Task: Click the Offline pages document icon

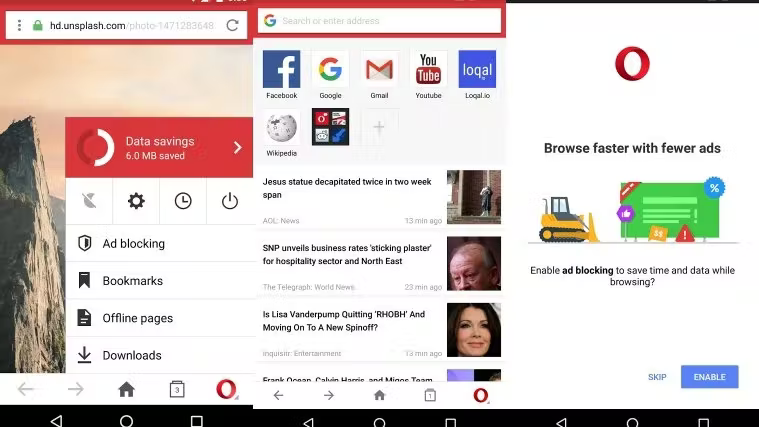Action: pyautogui.click(x=84, y=318)
